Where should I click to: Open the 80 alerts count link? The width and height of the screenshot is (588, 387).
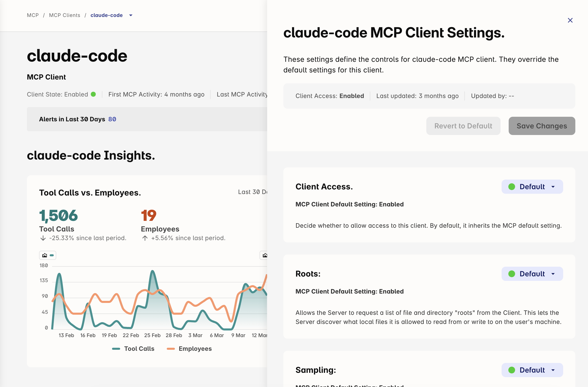pos(112,119)
